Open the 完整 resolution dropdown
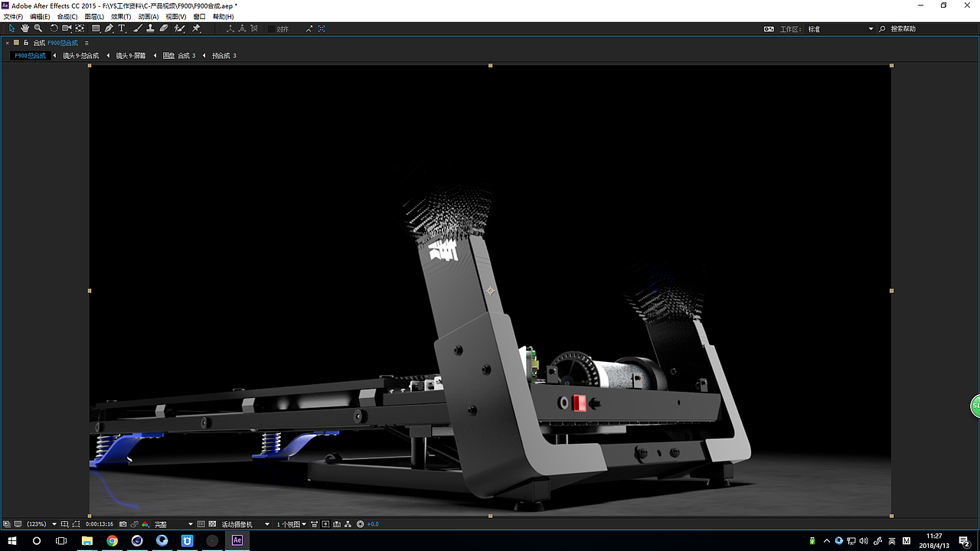980x551 pixels. pyautogui.click(x=174, y=524)
